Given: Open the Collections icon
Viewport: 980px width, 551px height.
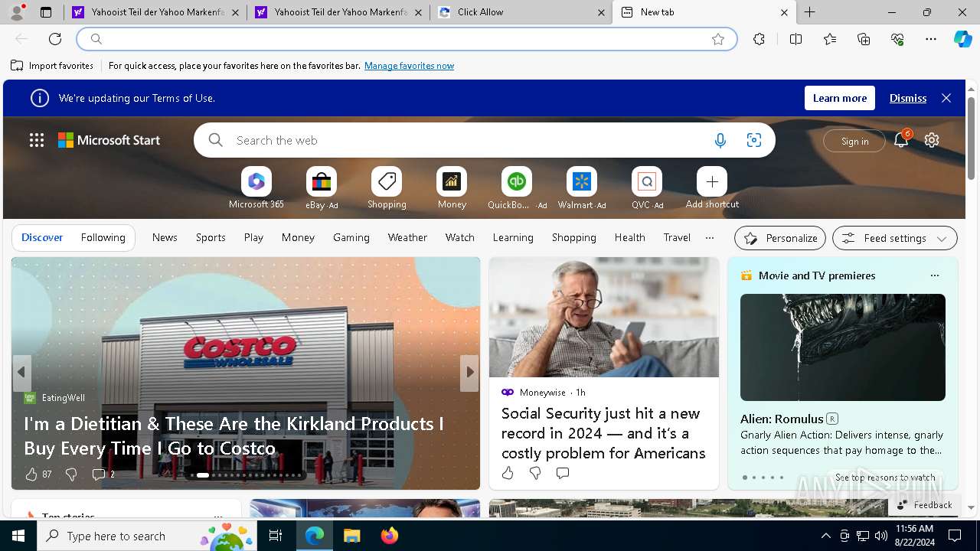Looking at the screenshot, I should 864,39.
